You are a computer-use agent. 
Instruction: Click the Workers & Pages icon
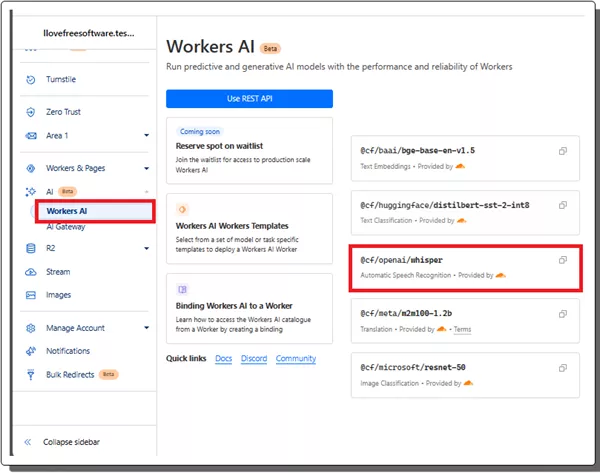[x=31, y=168]
